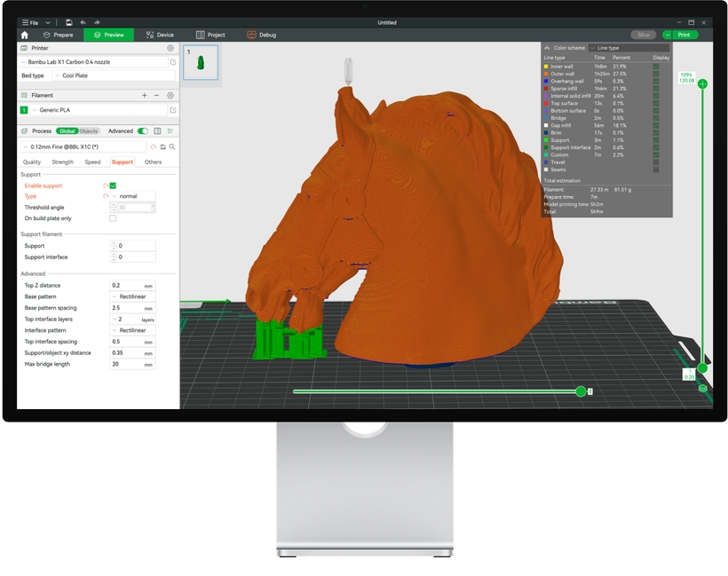
Task: Redo with the right arrow icon
Action: [x=97, y=22]
